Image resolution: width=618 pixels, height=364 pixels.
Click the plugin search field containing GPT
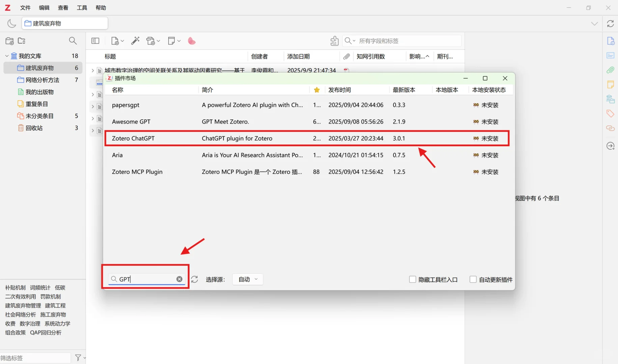coord(147,279)
